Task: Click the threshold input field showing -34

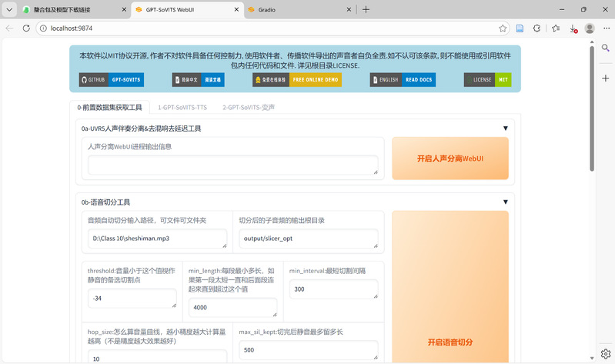Action: click(x=132, y=298)
